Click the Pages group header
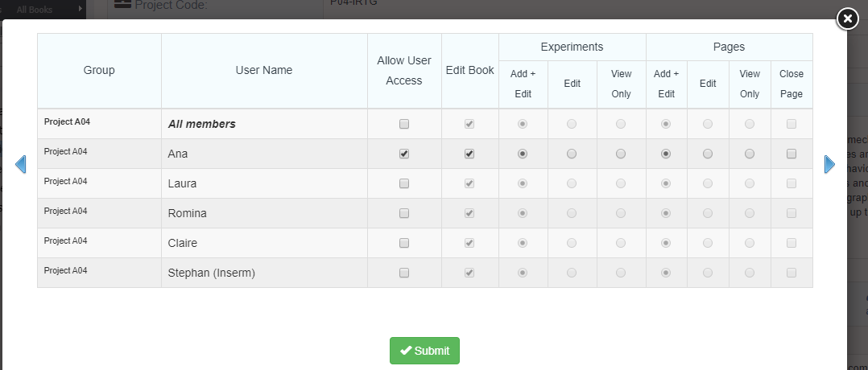The image size is (868, 370). pyautogui.click(x=729, y=47)
